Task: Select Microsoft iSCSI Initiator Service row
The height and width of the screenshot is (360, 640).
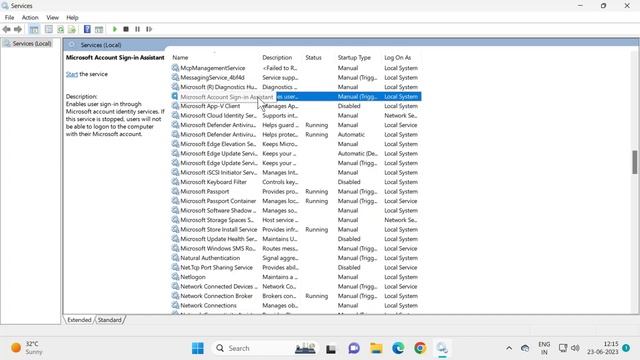Action: 296,173
